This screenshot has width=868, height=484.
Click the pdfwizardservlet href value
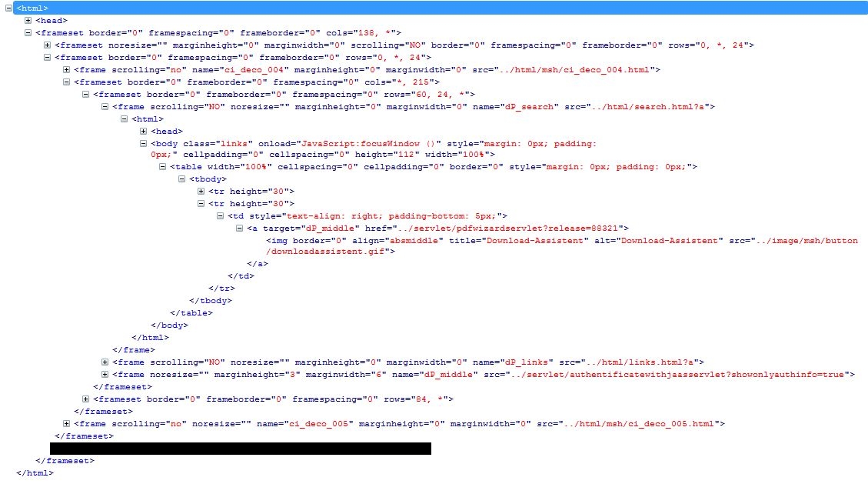tap(510, 229)
